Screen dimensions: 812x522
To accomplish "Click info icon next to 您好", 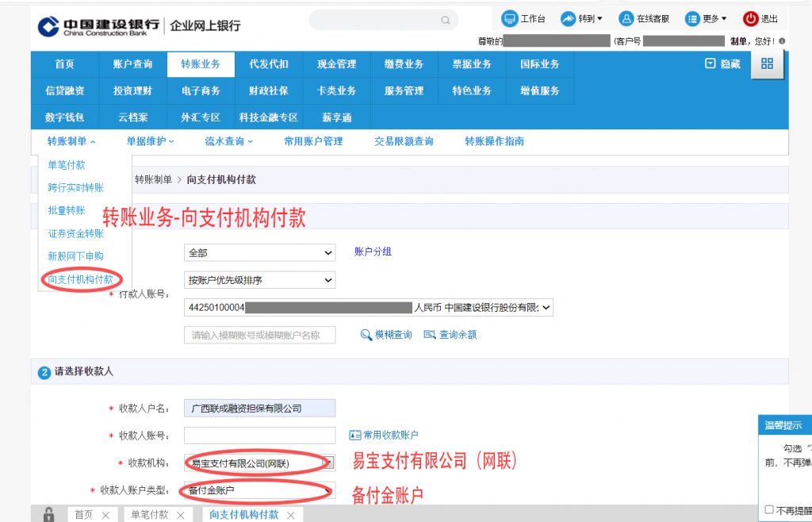I will 782,41.
